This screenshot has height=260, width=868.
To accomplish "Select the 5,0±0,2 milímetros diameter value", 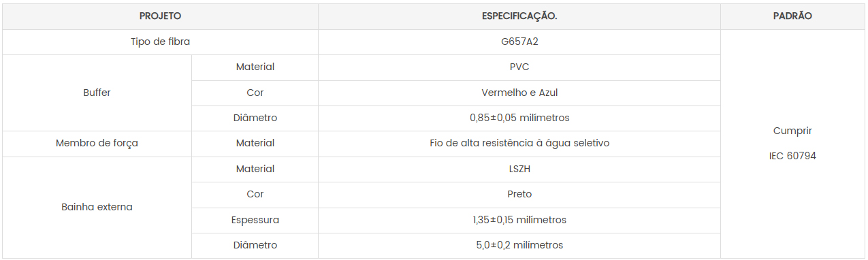I will click(x=519, y=246).
